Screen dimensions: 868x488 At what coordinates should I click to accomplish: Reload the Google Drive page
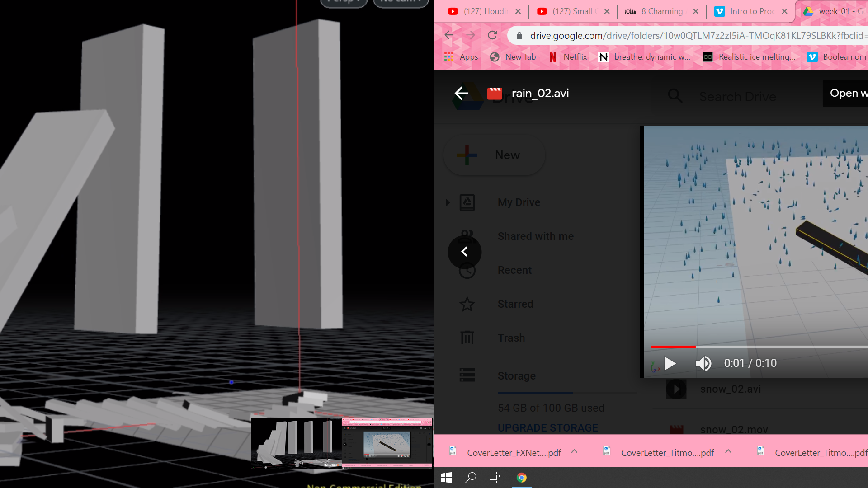[492, 35]
